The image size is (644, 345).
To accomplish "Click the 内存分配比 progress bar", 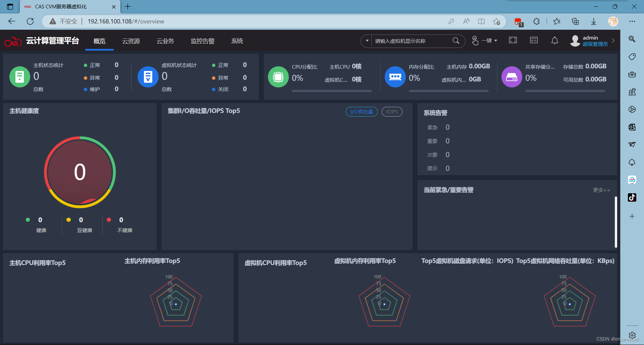I will pos(448,91).
